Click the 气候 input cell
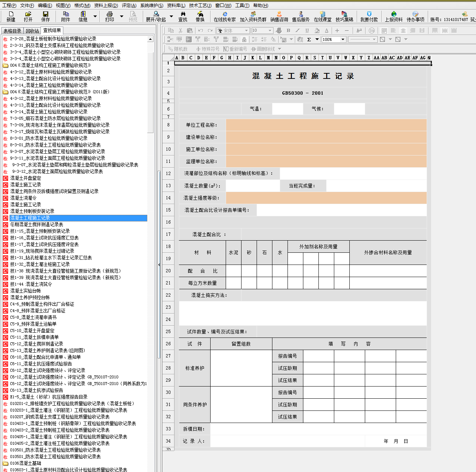Screen dimensions: 476x472 pyautogui.click(x=349, y=109)
